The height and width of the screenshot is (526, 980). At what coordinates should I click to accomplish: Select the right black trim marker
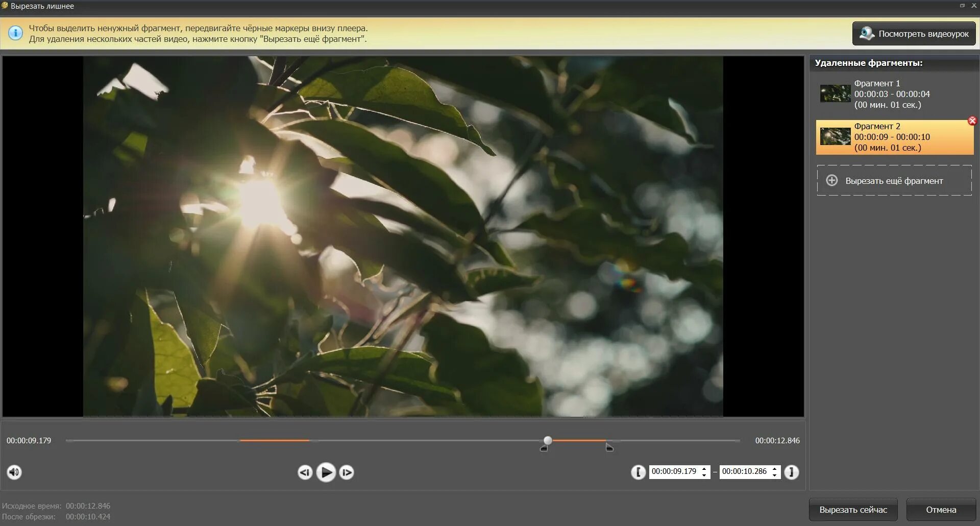609,448
